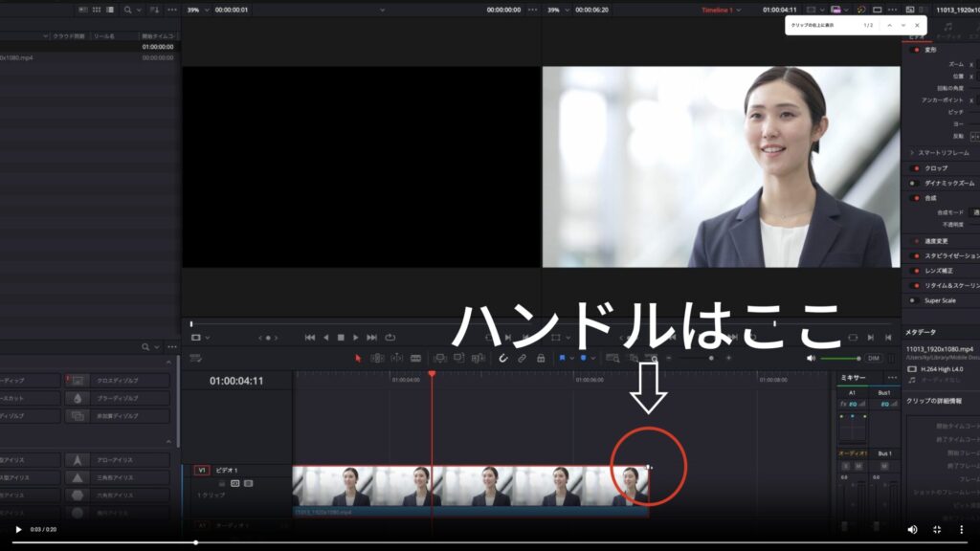Open the flag color dropdown arrow
Image resolution: width=980 pixels, height=551 pixels.
(x=571, y=359)
